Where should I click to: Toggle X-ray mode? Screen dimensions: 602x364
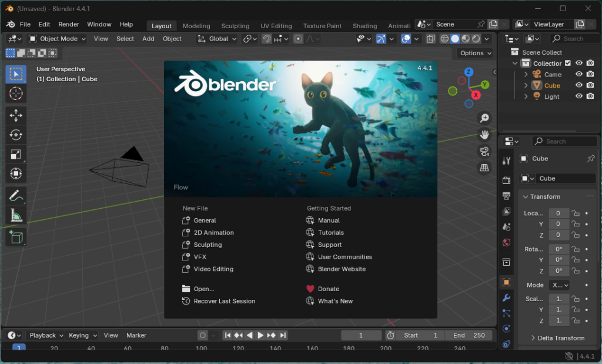pyautogui.click(x=431, y=39)
